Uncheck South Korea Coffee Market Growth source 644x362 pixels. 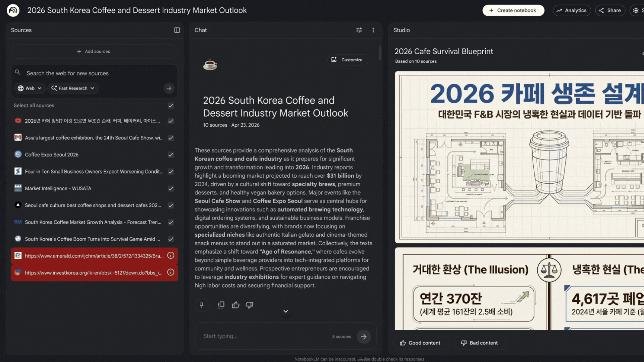[171, 222]
